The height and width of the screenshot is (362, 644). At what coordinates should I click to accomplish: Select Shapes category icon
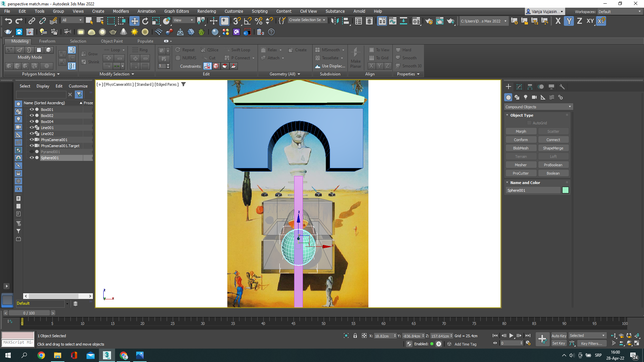517,97
